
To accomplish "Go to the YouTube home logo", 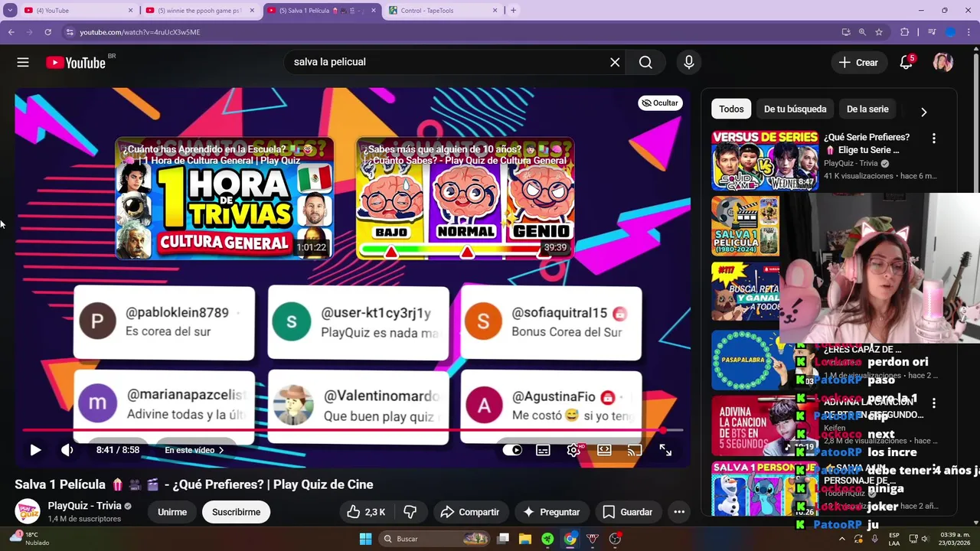I will coord(76,63).
